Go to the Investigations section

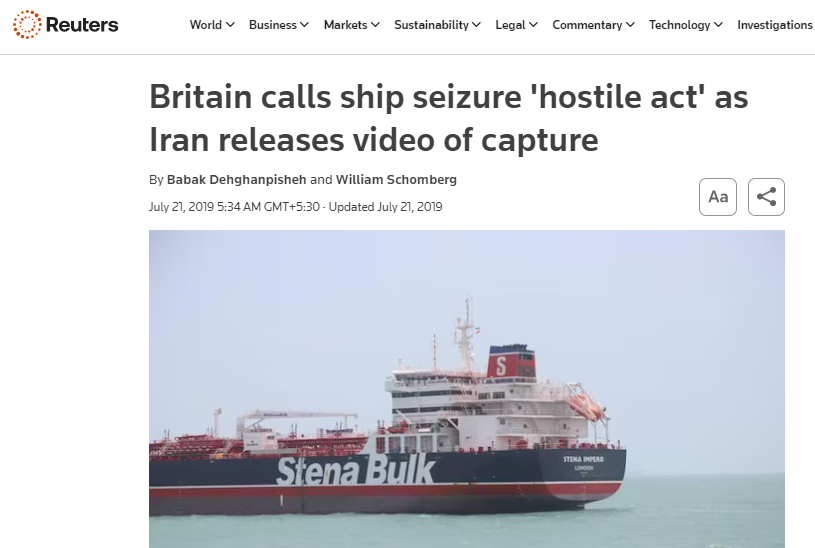pos(774,25)
